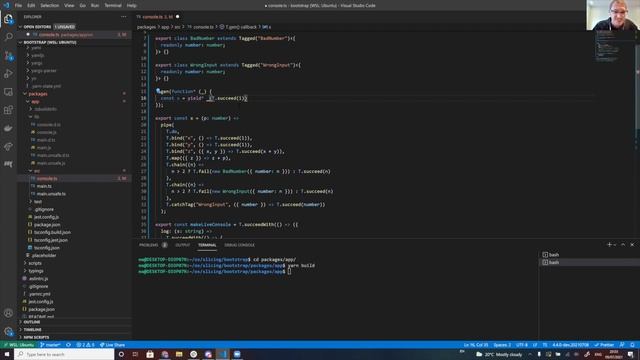Select the console.ts editor tab

click(x=158, y=17)
